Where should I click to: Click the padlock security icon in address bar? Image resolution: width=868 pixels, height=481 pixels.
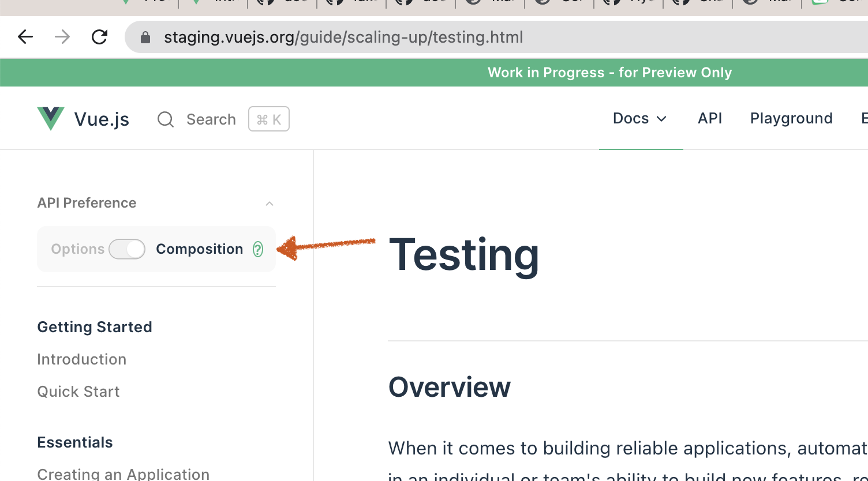[145, 37]
